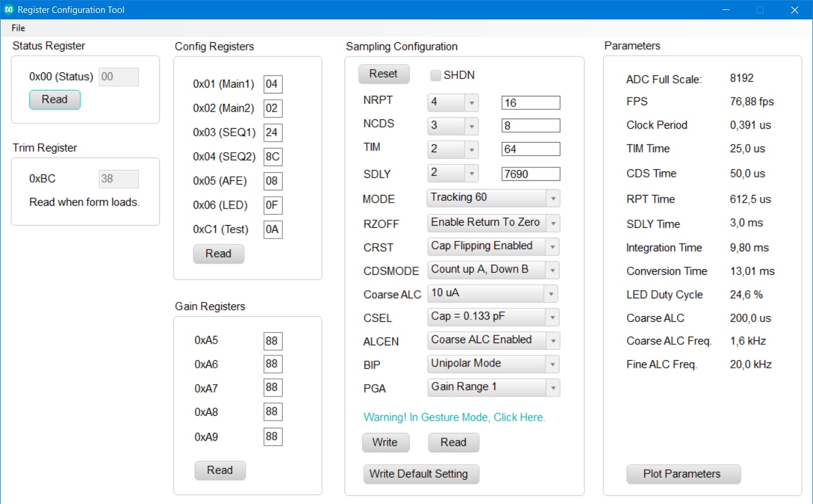Screen dimensions: 813x504
Task: Open the SDLY dropdown
Action: [x=453, y=173]
